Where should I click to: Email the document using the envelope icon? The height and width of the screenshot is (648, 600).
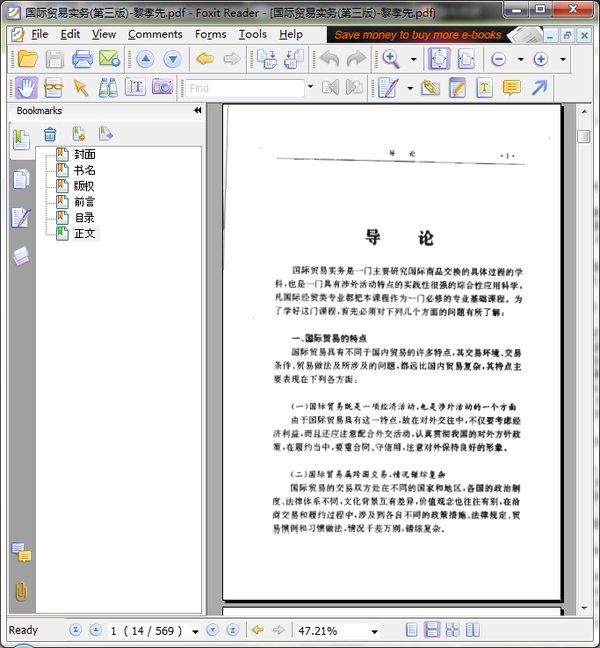tap(110, 59)
